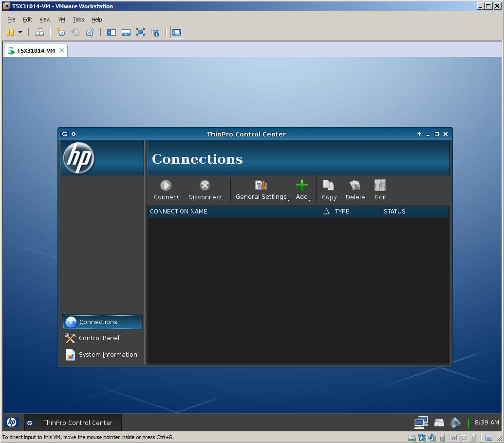Screen dimensions: 504x443
Task: Select the T5X31014-VM tab
Action: coord(36,51)
